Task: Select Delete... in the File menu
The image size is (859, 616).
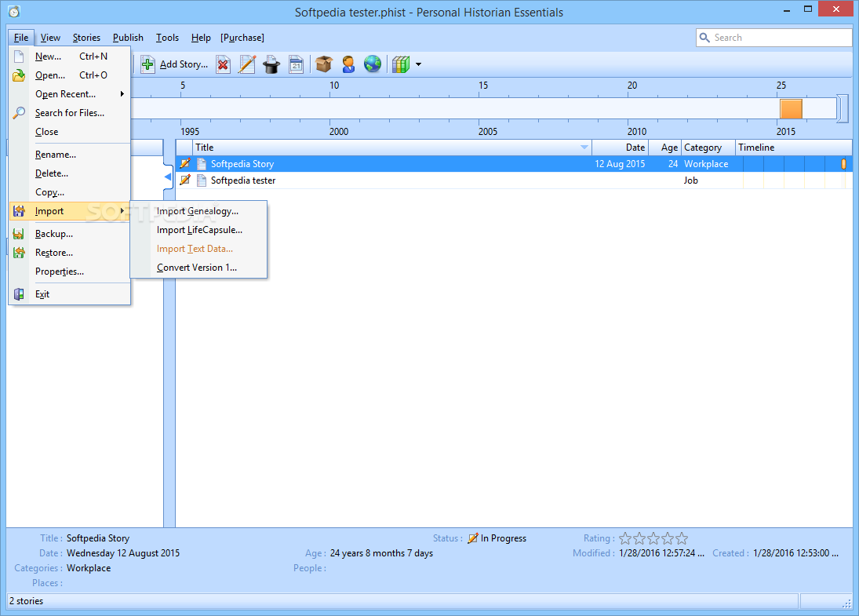Action: click(x=70, y=173)
